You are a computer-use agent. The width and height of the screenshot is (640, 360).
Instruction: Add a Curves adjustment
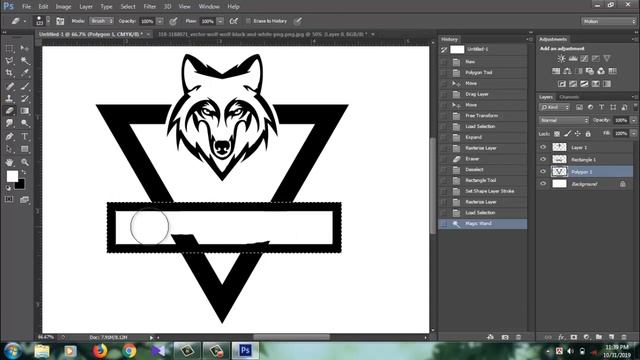(584, 58)
